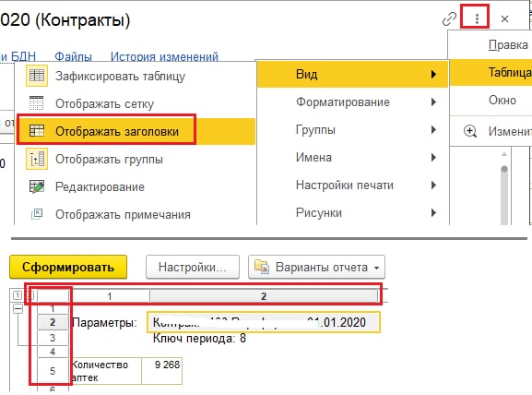Click the Имена submenu arrow
This screenshot has height=395, width=532.
433,157
